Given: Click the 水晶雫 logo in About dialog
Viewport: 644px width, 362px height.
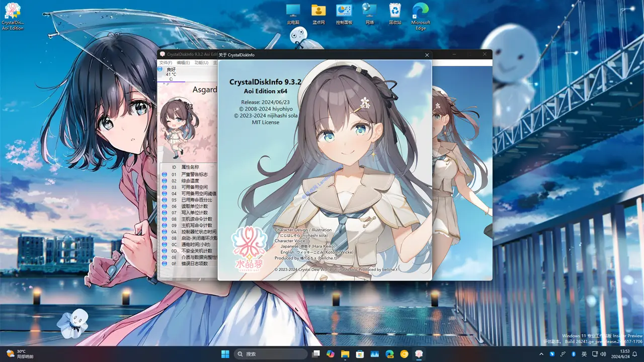Looking at the screenshot, I should tap(249, 249).
